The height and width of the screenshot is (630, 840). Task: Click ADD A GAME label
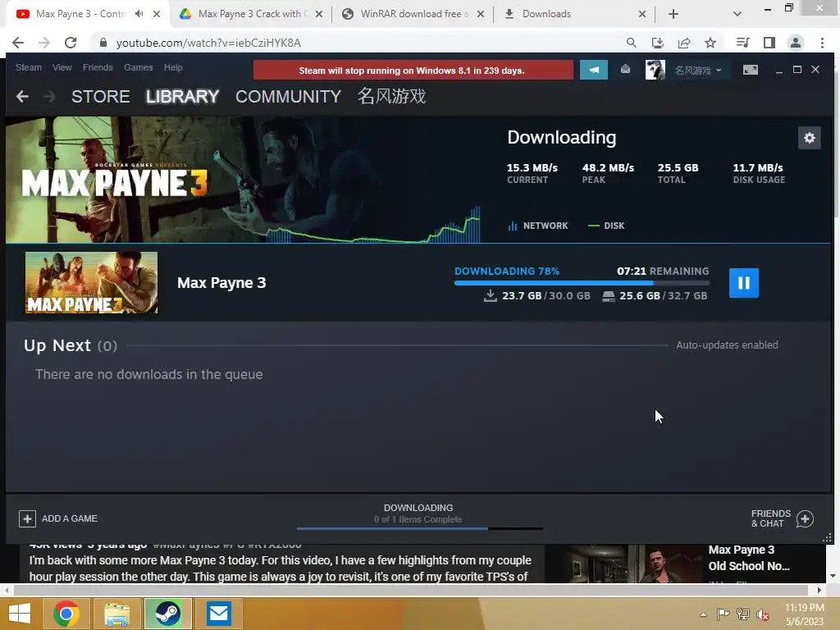[x=70, y=518]
